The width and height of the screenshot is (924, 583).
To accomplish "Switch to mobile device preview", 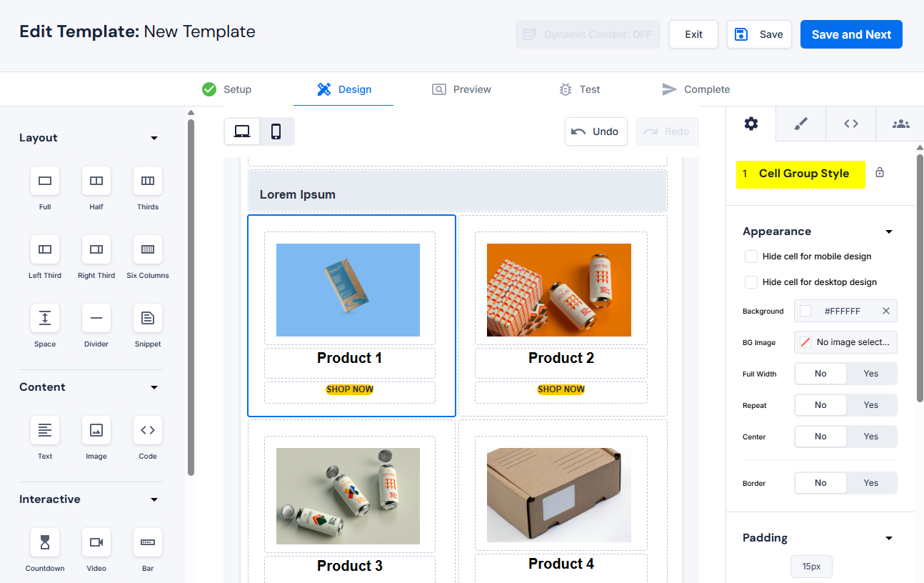I will [x=276, y=131].
